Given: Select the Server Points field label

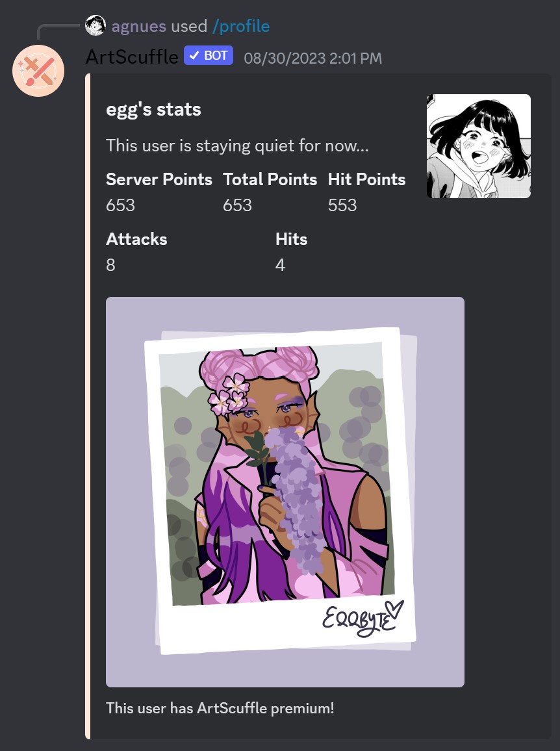Looking at the screenshot, I should (x=159, y=179).
